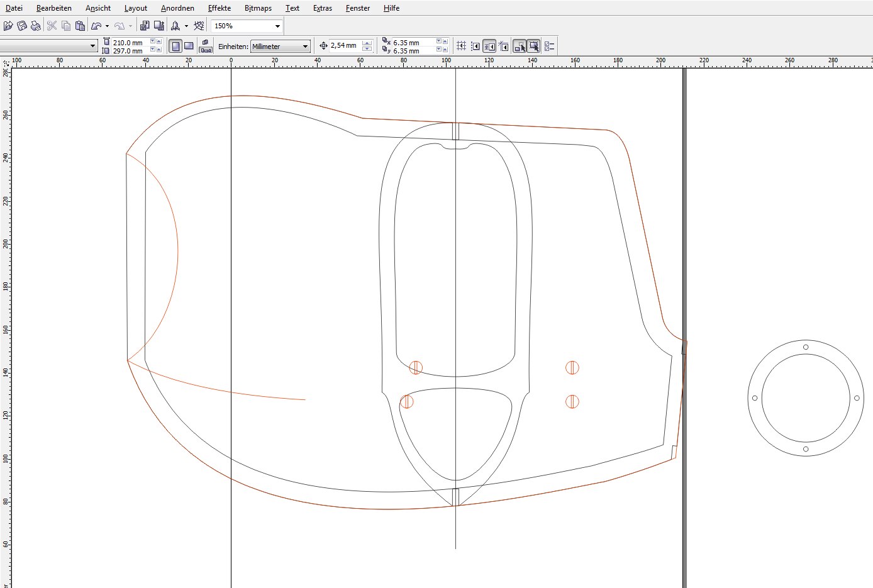Click the Copy icon
This screenshot has width=873, height=588.
tap(66, 26)
